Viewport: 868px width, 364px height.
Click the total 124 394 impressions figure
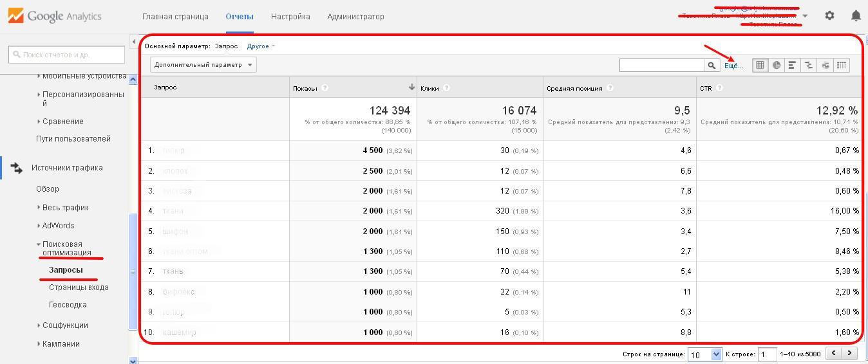[x=390, y=111]
